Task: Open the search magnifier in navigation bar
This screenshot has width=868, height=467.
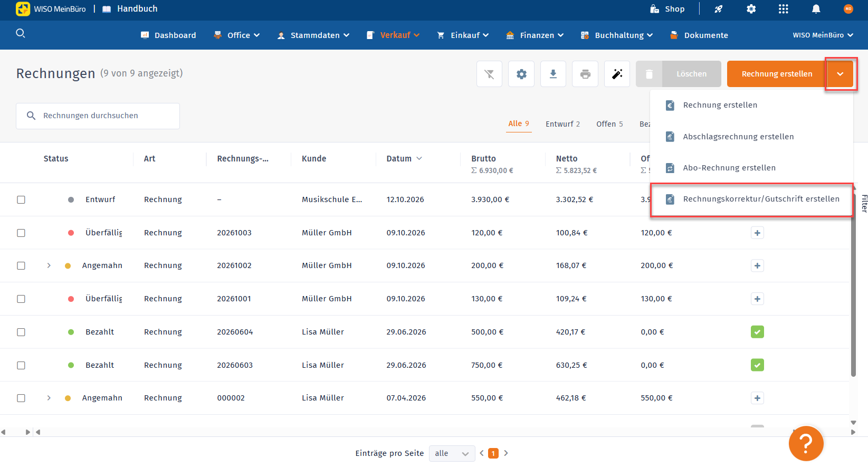Action: (21, 33)
